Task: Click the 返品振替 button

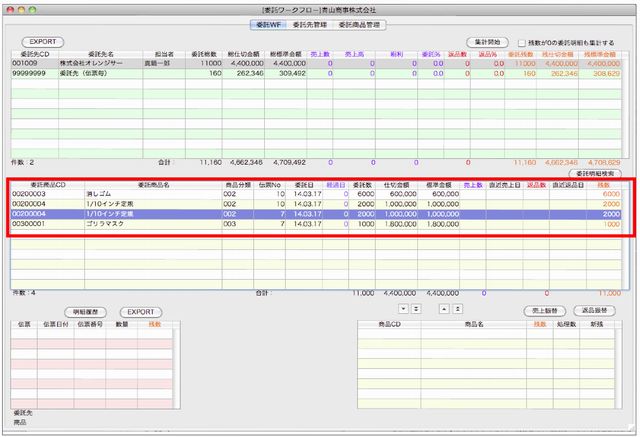Action: [594, 311]
